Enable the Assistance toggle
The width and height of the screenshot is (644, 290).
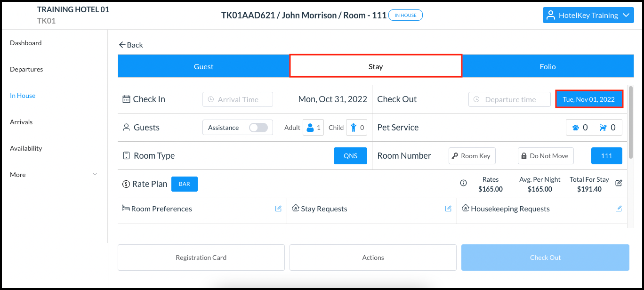pos(258,127)
